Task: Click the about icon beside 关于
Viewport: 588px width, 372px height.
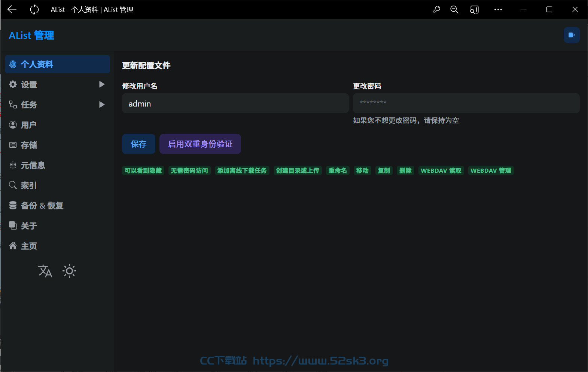Action: click(x=13, y=225)
